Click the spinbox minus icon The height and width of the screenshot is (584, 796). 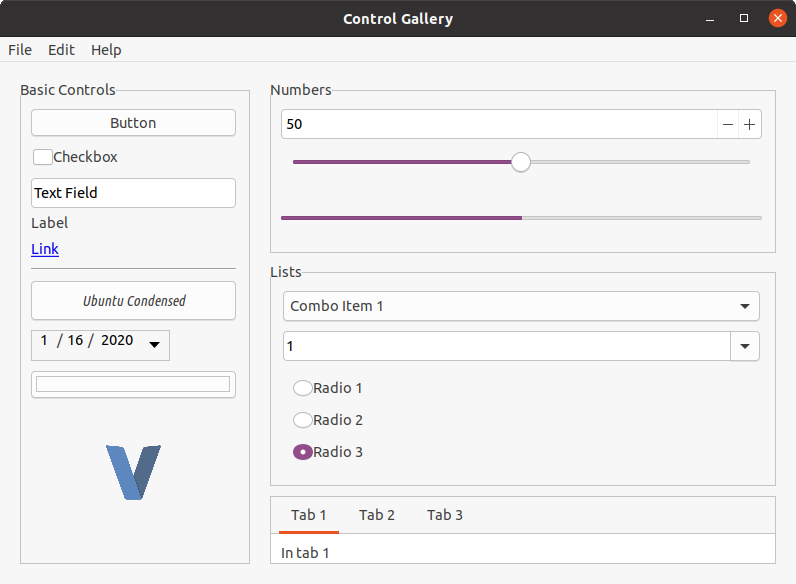pyautogui.click(x=727, y=124)
